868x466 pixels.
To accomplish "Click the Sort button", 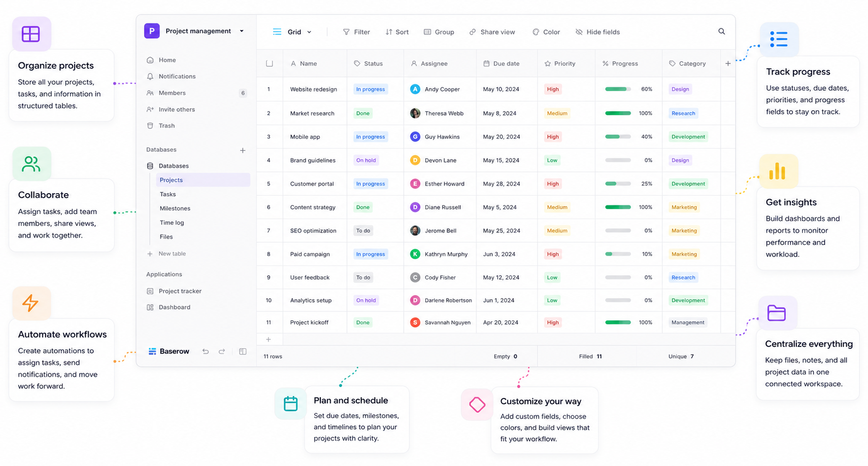I will coord(397,32).
